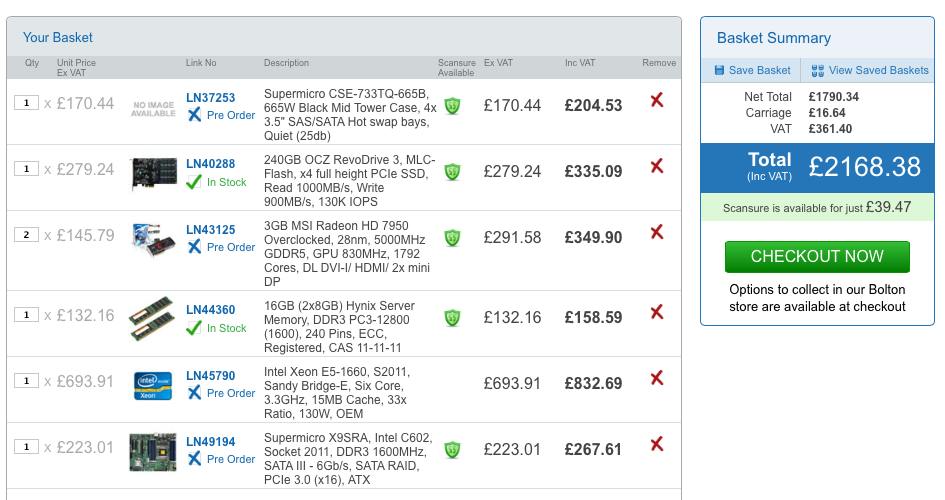The height and width of the screenshot is (500, 945).
Task: Click Scansure shield icon for LN43125 row
Action: click(453, 238)
